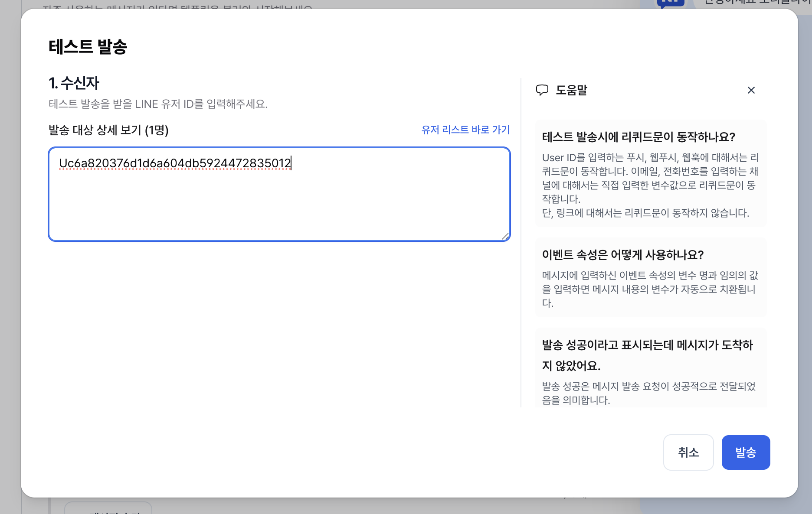Click the 도움말 panel title text

tap(571, 90)
